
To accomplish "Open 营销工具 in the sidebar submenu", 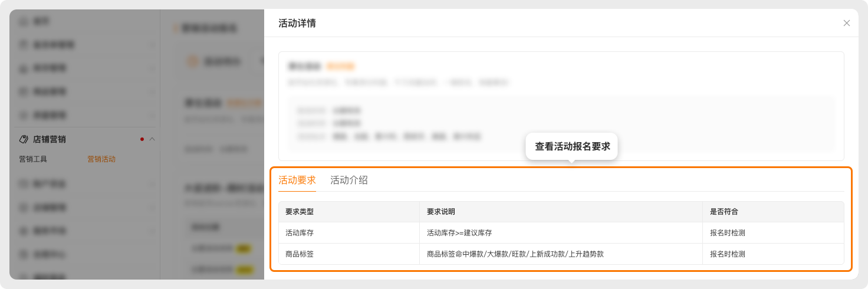I will [33, 159].
